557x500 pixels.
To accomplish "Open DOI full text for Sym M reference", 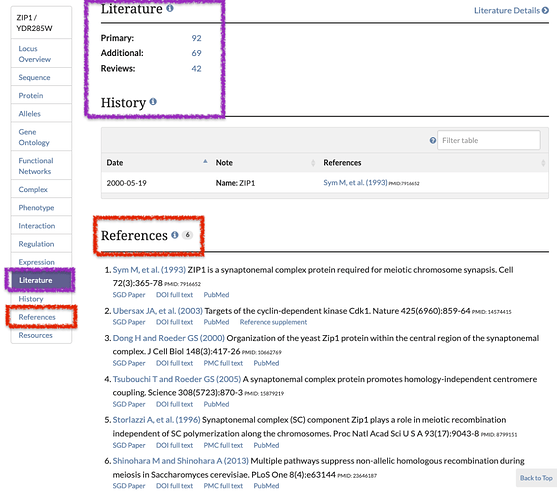I will tap(174, 295).
